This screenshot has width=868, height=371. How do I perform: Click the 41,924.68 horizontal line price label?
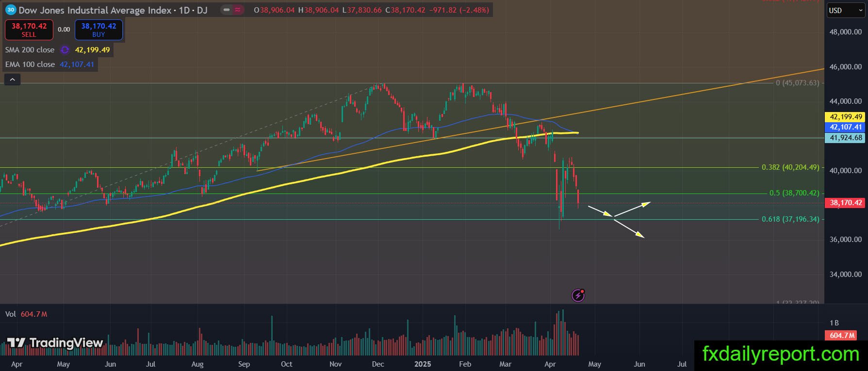coord(846,138)
